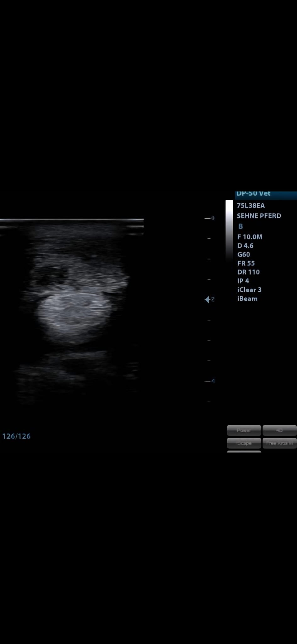Click the FR 55 frame rate value
Viewport: 297px width, 644px height.
point(246,263)
